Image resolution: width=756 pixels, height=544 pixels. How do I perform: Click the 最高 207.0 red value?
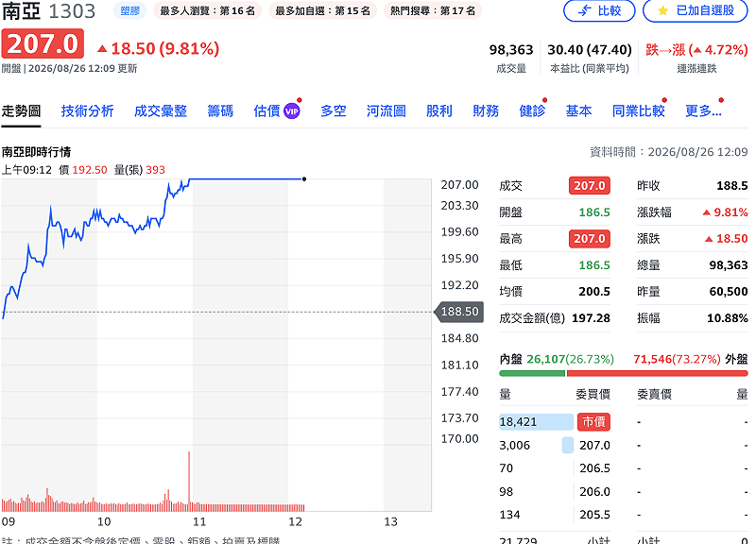589,239
